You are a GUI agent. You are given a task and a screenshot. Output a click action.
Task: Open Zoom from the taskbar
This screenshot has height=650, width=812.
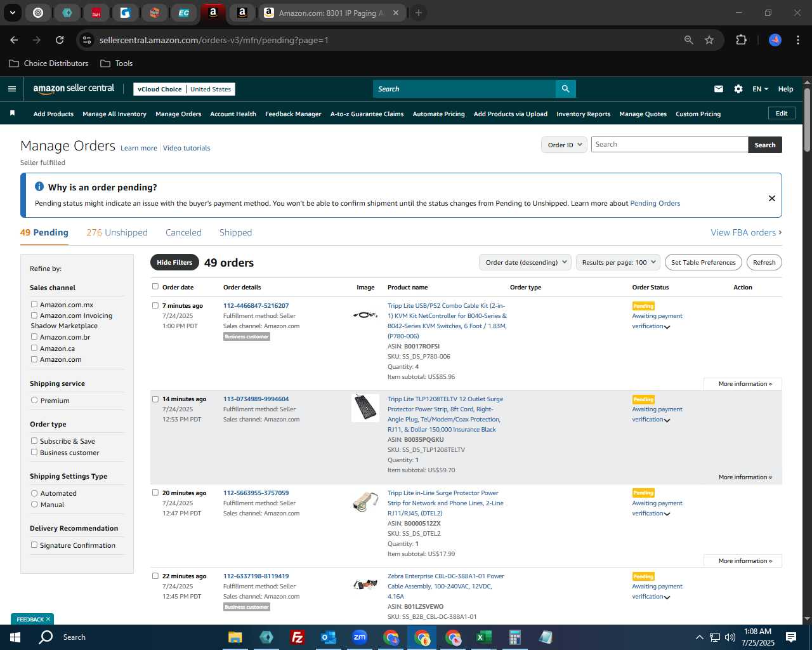pos(360,637)
